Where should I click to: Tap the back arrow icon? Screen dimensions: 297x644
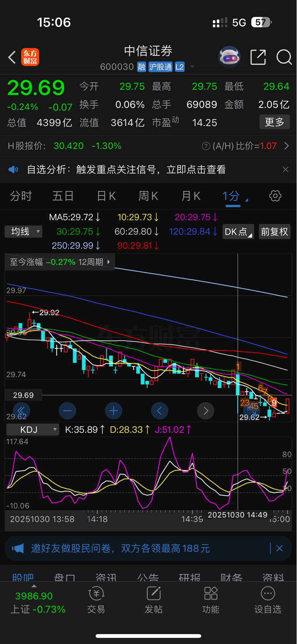click(x=12, y=57)
